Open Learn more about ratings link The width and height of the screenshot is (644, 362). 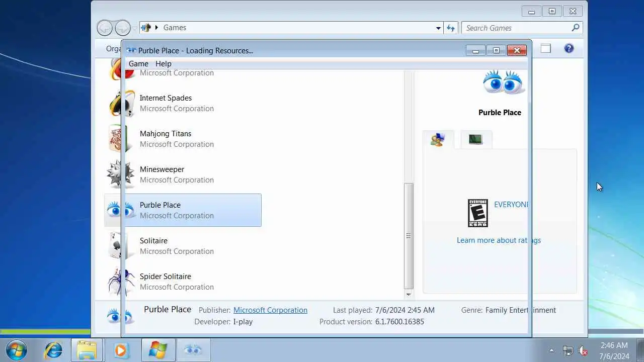pos(499,240)
